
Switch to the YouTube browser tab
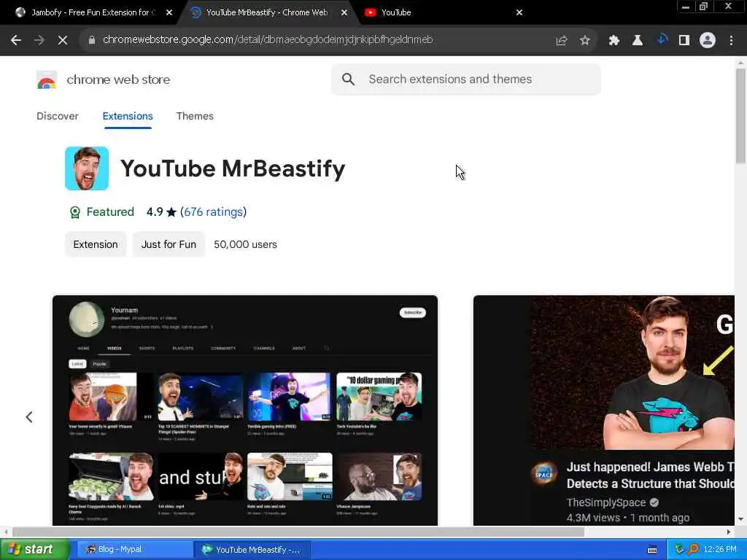443,13
